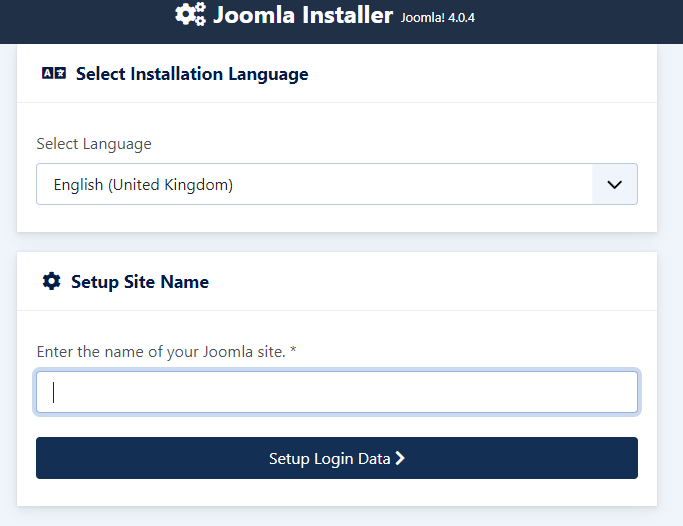The width and height of the screenshot is (683, 526).
Task: Click the Select Language field label
Action: 94,144
